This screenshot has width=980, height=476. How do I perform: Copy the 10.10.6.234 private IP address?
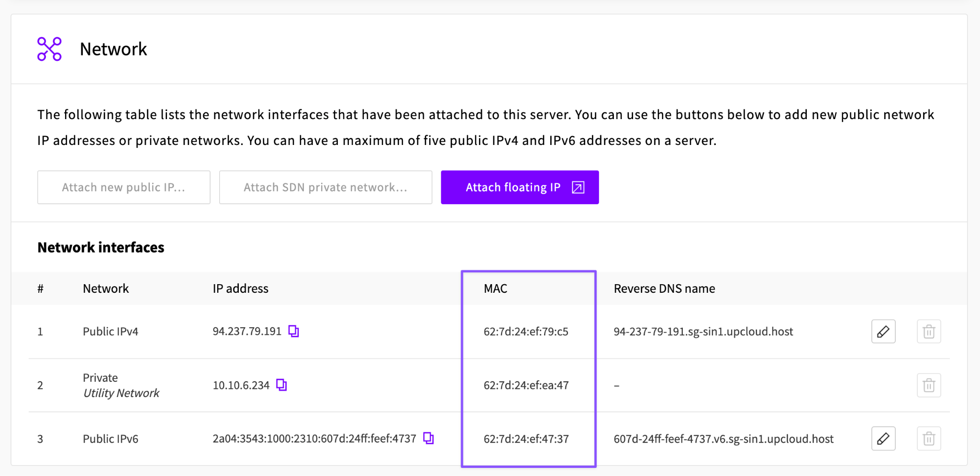click(x=281, y=385)
